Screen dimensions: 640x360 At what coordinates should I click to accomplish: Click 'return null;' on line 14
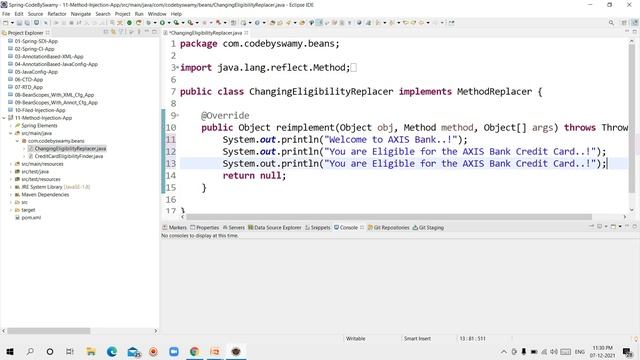254,176
